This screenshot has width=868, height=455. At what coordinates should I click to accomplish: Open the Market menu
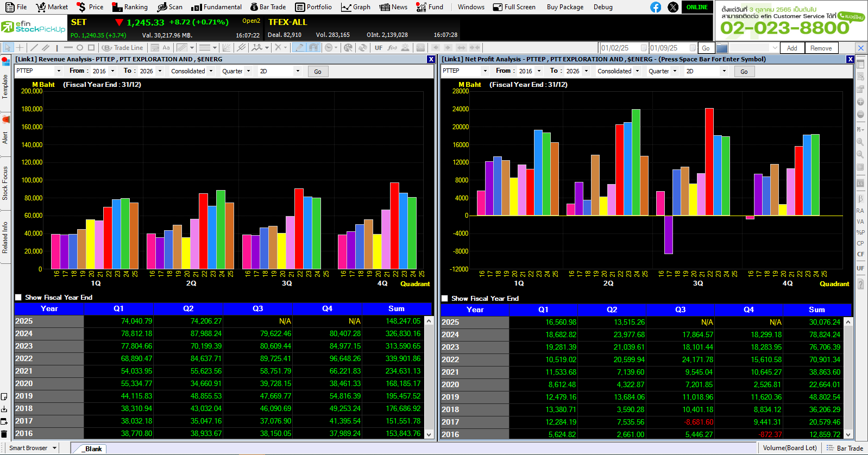52,7
